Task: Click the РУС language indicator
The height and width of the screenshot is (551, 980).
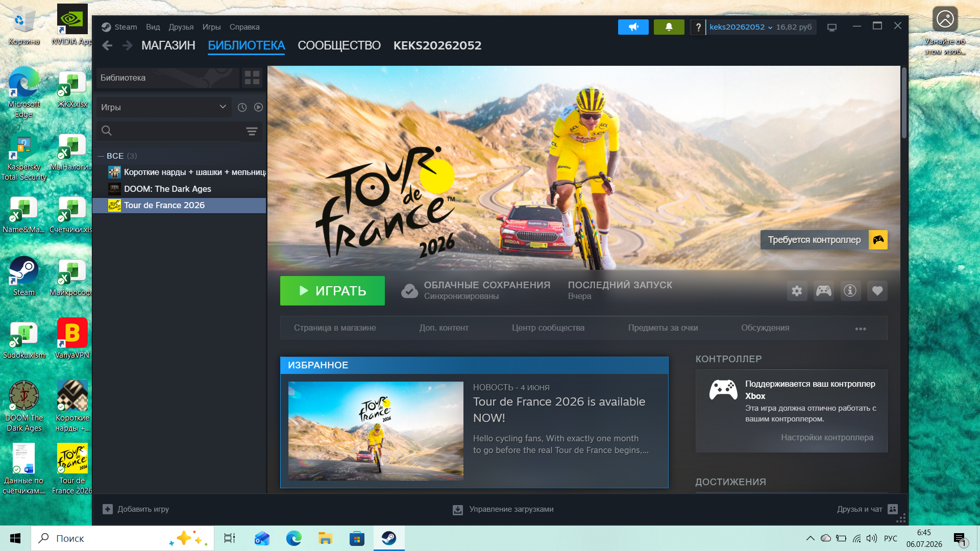Action: pyautogui.click(x=891, y=538)
